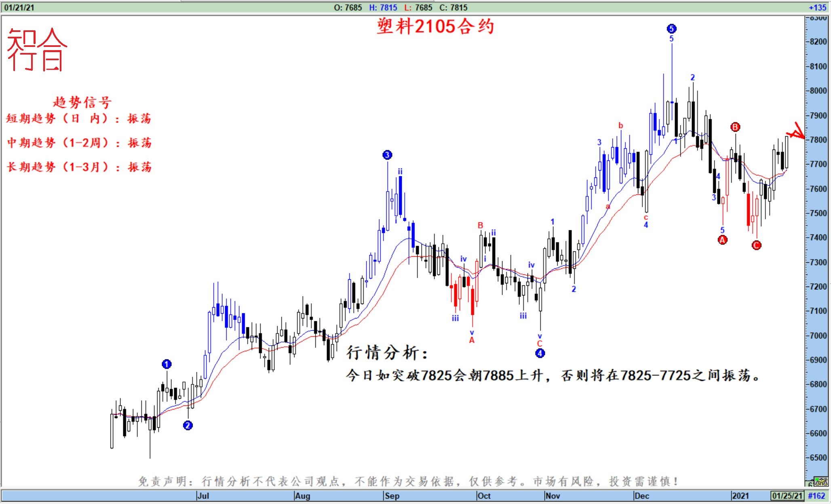The height and width of the screenshot is (504, 831).
Task: Click blue circled wave 2 marker
Action: pyautogui.click(x=188, y=425)
